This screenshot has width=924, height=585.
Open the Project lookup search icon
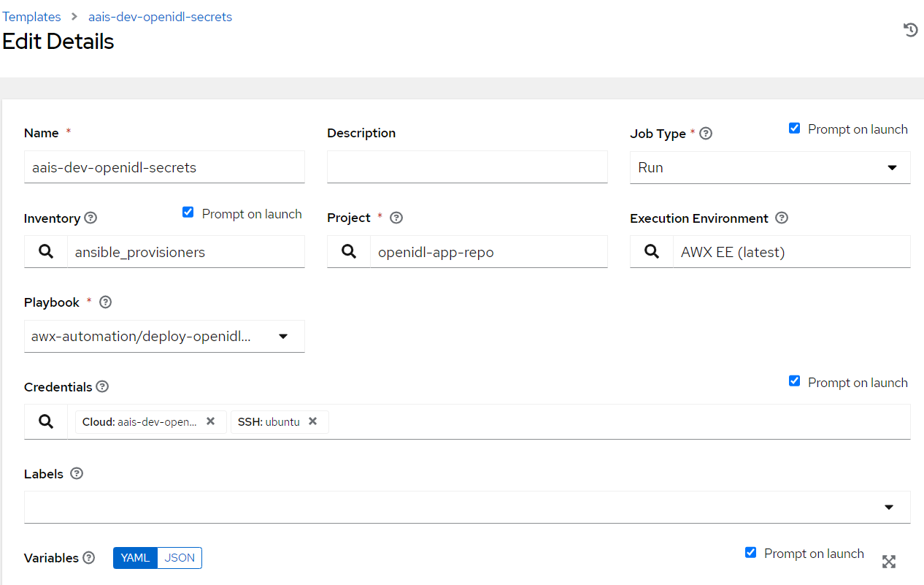(x=349, y=252)
